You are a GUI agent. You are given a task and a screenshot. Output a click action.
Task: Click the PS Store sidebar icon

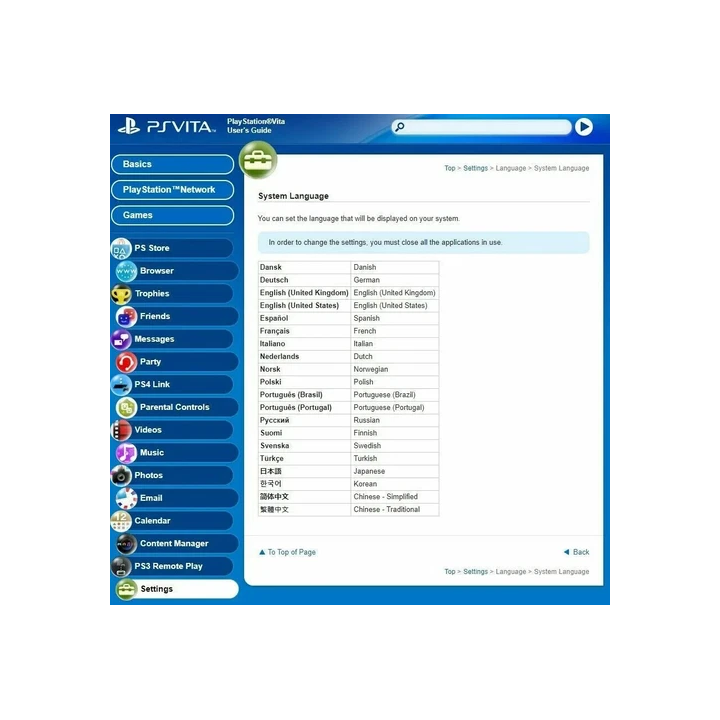tap(121, 248)
